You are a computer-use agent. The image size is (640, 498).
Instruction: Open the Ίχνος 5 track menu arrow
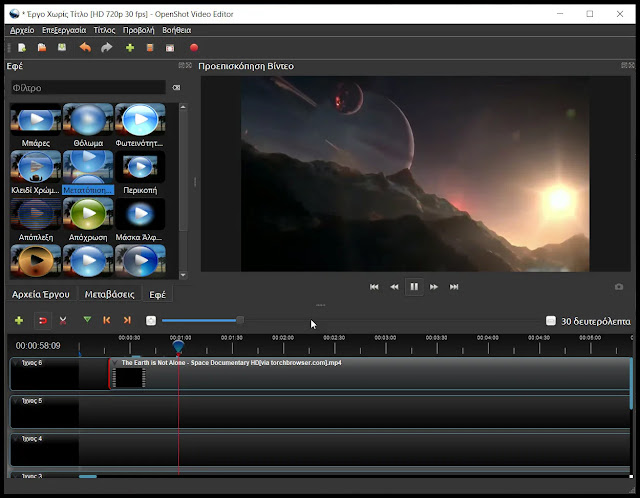point(16,401)
